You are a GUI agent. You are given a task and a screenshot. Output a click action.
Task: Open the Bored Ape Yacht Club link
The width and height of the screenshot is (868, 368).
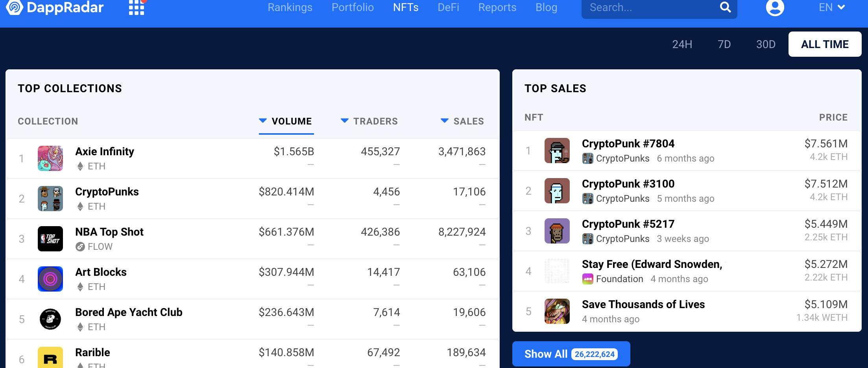tap(129, 312)
